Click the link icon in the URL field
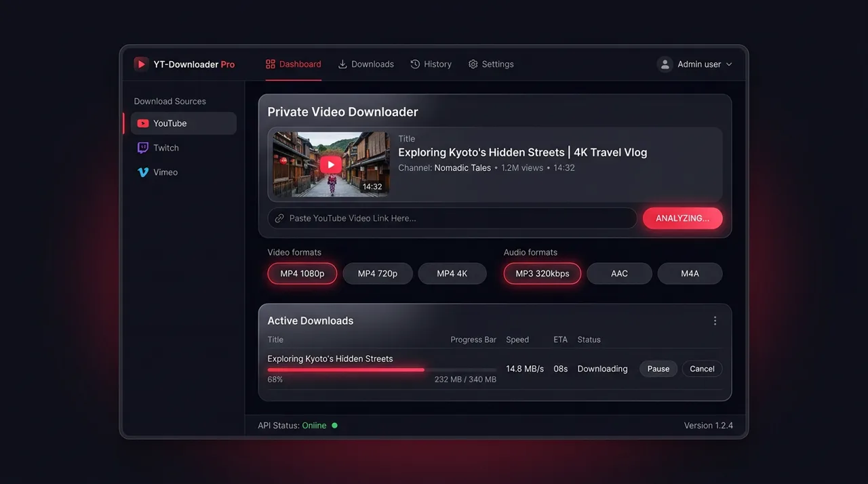Screen dimensions: 868x484 tap(279, 218)
